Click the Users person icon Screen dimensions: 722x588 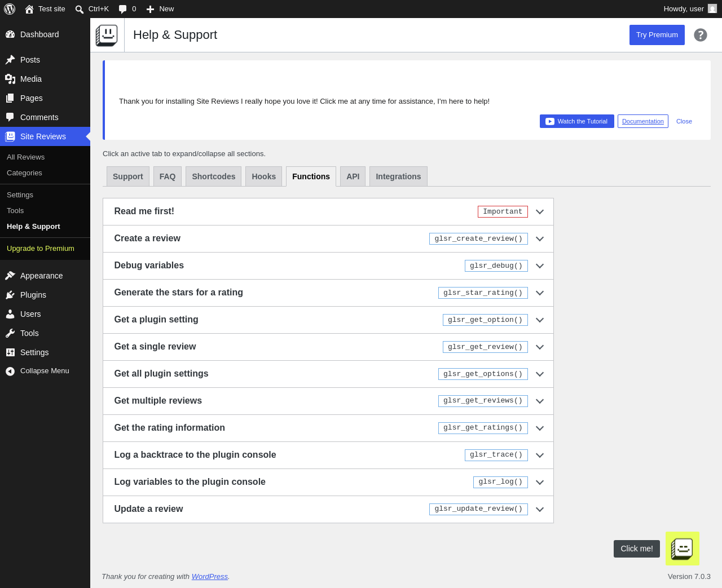pyautogui.click(x=10, y=314)
